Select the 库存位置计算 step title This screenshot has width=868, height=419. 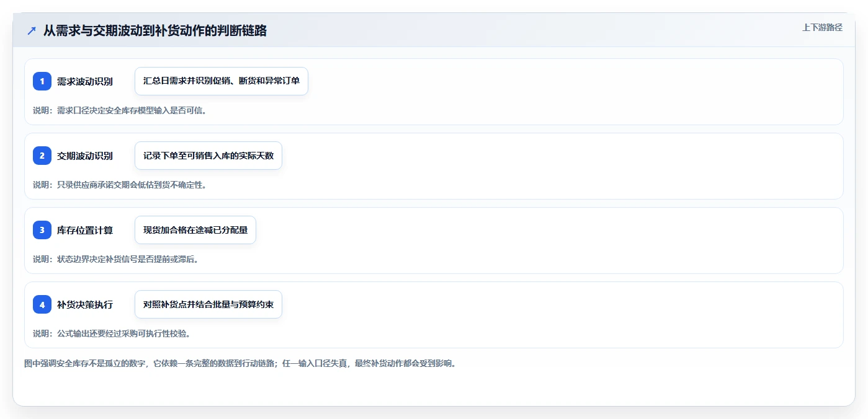tap(85, 230)
